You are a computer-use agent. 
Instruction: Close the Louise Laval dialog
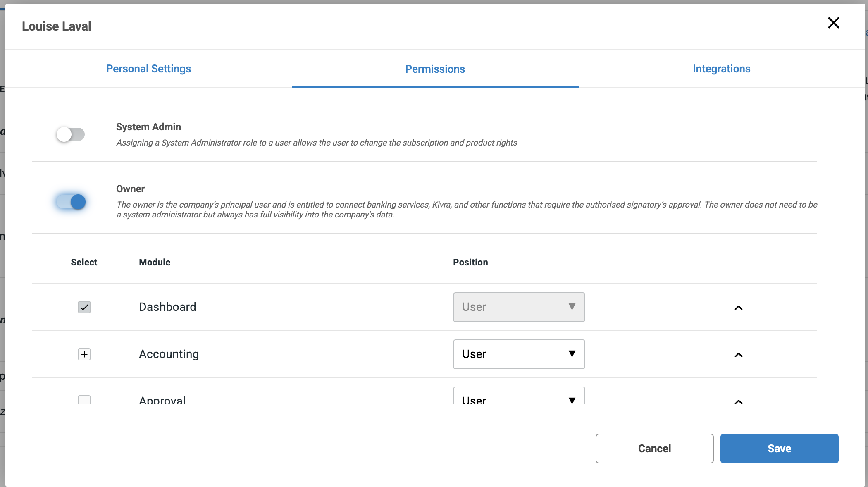833,23
